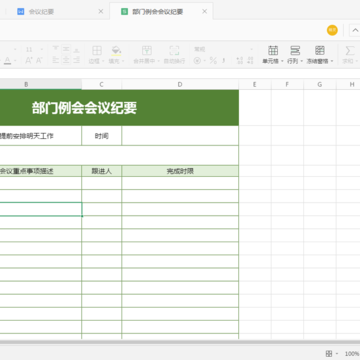Select column G header
This screenshot has width=360, height=360.
tap(320, 85)
